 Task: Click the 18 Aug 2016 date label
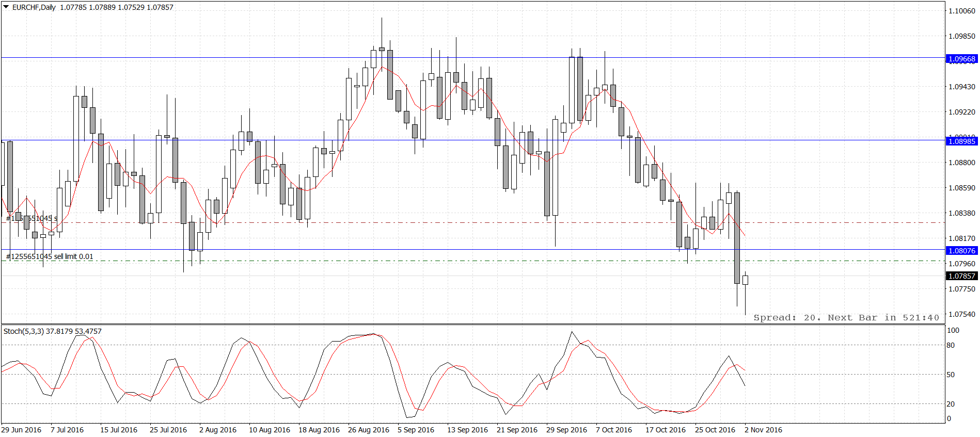tap(319, 430)
